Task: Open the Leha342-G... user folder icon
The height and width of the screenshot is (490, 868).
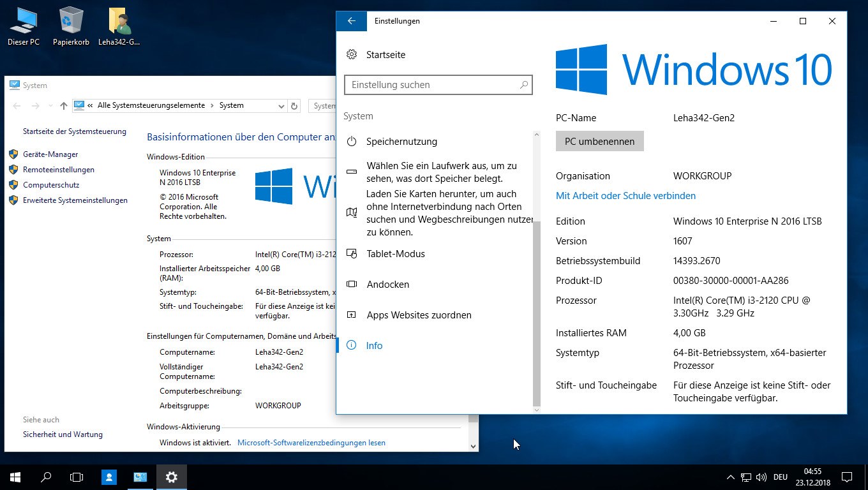Action: tap(119, 26)
